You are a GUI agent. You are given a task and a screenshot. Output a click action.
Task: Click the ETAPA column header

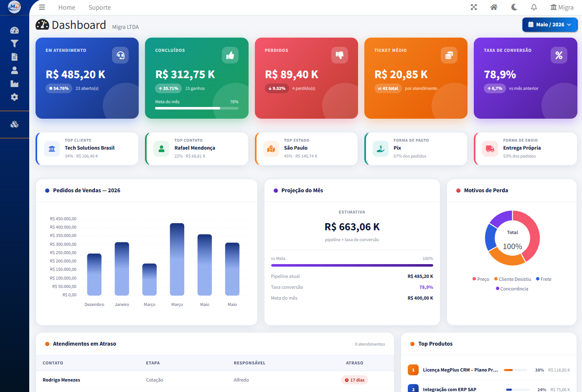tap(153, 363)
